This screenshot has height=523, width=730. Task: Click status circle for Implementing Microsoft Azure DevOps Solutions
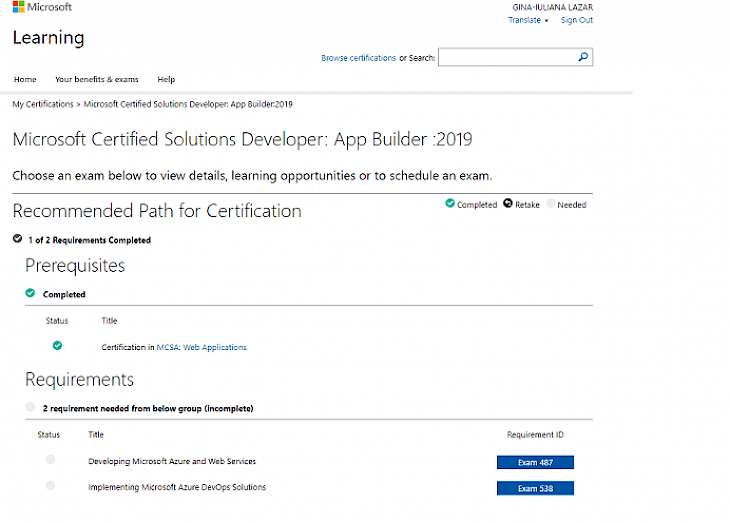click(50, 486)
